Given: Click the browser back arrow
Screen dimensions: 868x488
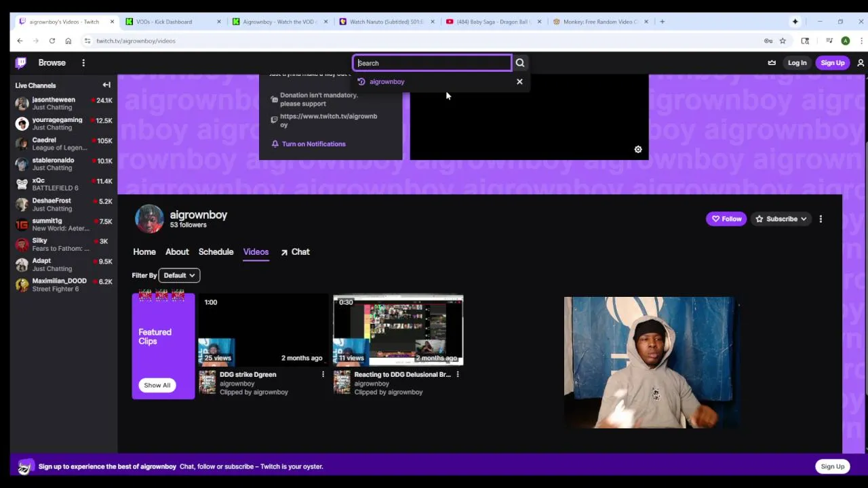Looking at the screenshot, I should 20,41.
